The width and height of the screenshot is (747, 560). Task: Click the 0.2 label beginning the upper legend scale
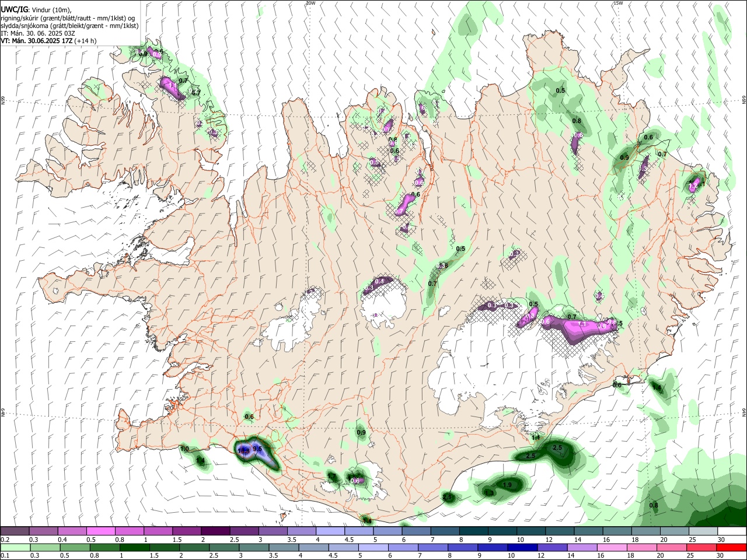point(5,540)
